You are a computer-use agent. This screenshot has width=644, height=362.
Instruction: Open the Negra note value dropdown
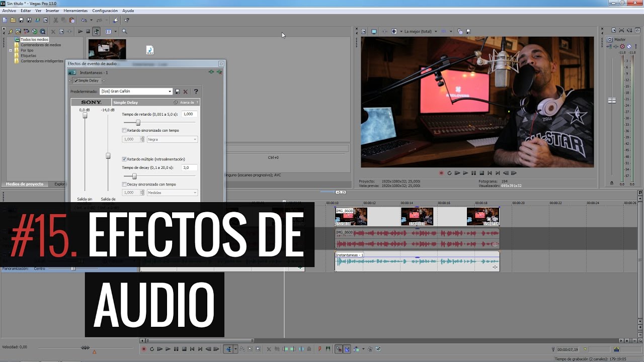(172, 139)
